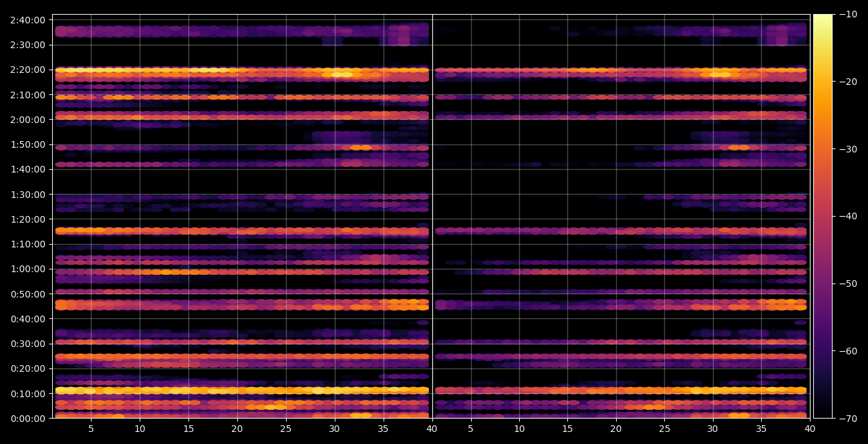Select x-axis label 40 of right plot
868x444 pixels.
(x=810, y=429)
